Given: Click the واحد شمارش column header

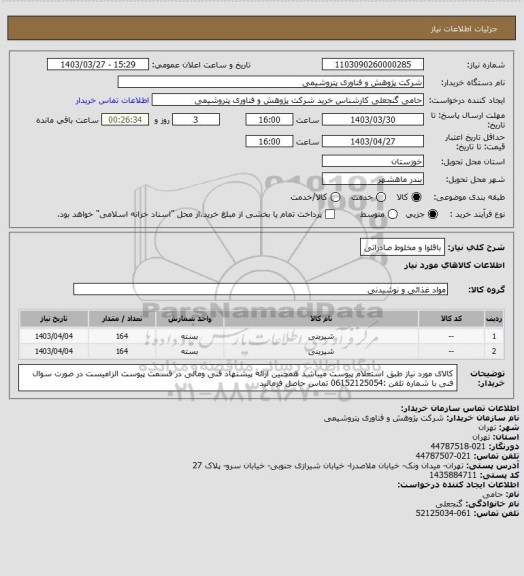Looking at the screenshot, I should 190,318.
